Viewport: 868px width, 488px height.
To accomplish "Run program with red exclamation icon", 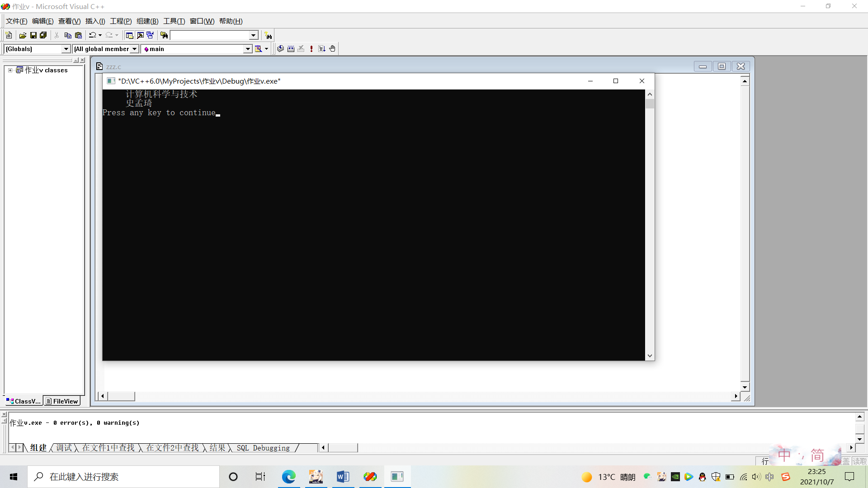I will click(311, 49).
